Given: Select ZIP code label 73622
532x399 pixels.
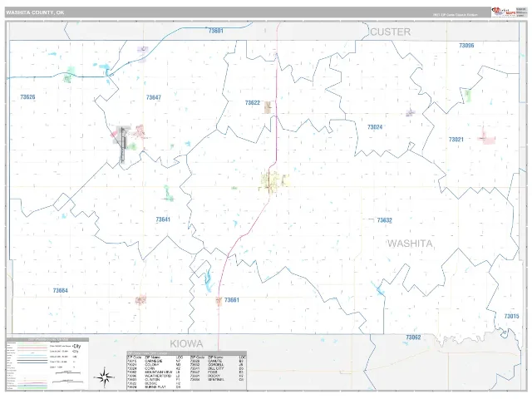Looking at the screenshot, I should (253, 103).
